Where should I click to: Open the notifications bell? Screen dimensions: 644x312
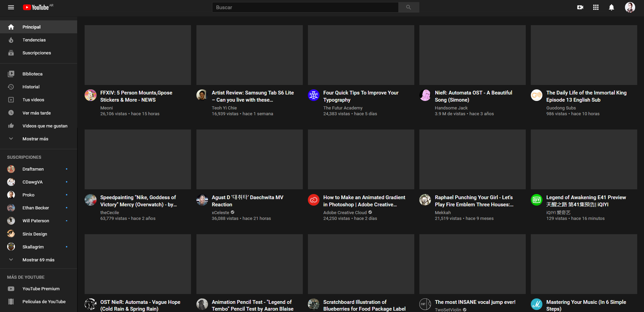[611, 7]
